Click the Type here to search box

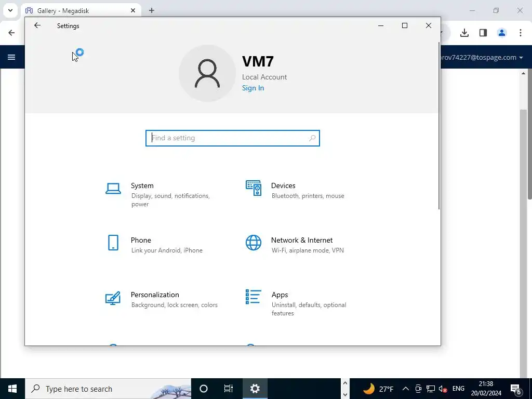[108, 389]
